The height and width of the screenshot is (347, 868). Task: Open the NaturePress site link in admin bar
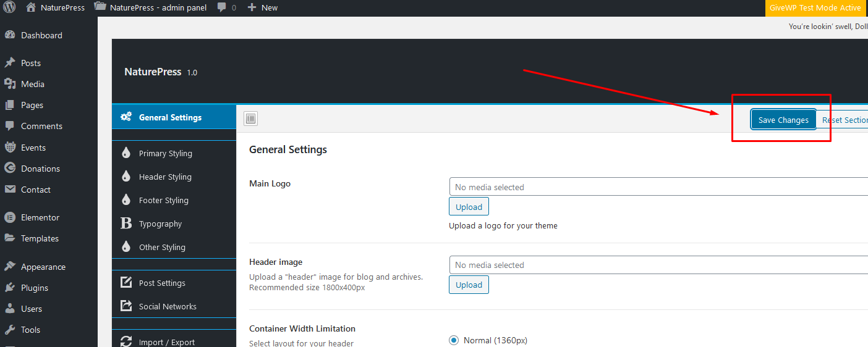coord(56,7)
